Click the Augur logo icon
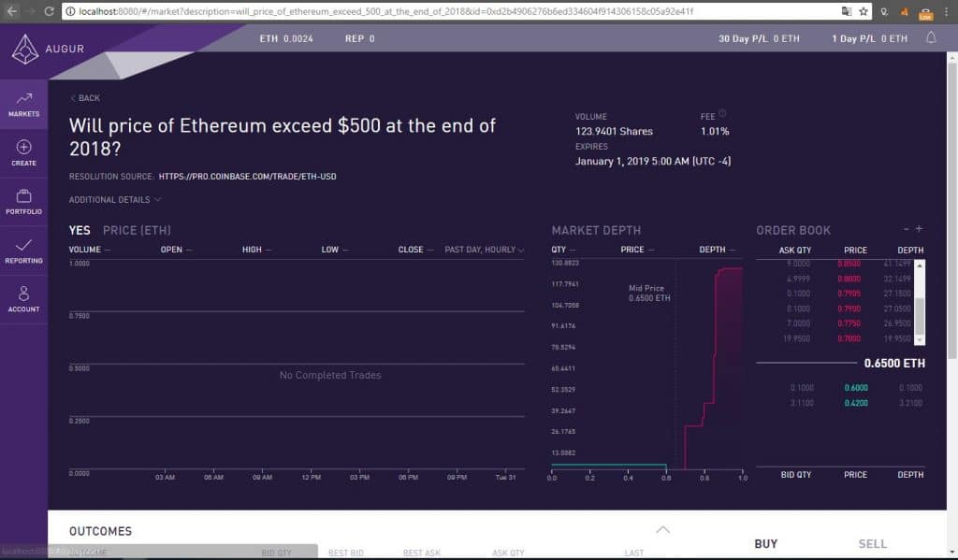The image size is (958, 560). point(24,49)
